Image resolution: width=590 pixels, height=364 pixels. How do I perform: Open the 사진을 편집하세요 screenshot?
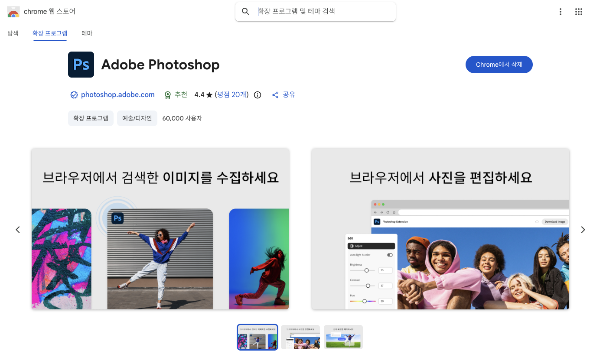point(440,229)
